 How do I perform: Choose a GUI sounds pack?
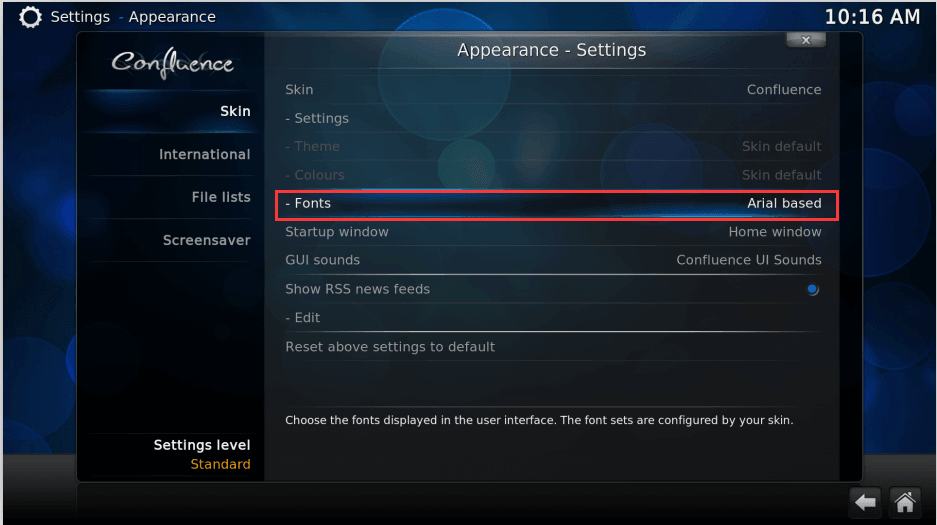coord(552,260)
